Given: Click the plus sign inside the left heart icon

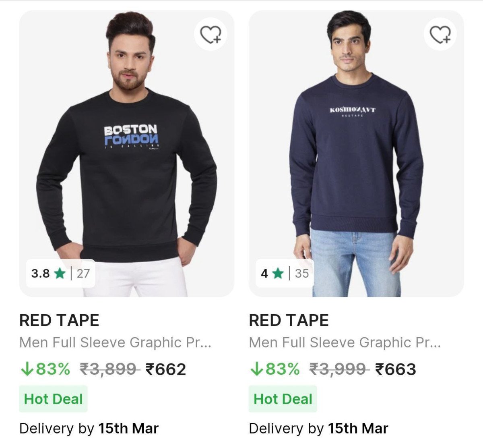Looking at the screenshot, I should coord(217,38).
